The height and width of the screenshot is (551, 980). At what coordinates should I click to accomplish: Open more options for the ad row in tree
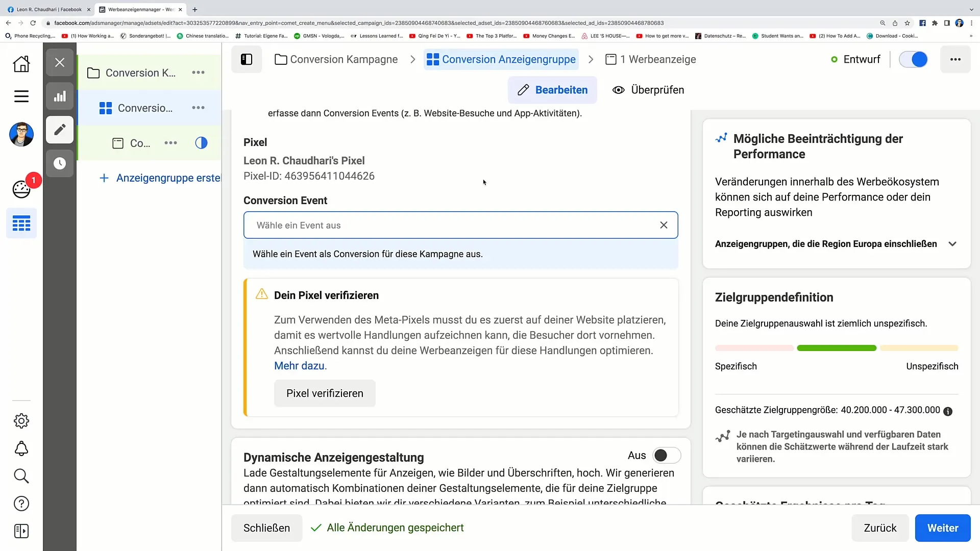[170, 143]
